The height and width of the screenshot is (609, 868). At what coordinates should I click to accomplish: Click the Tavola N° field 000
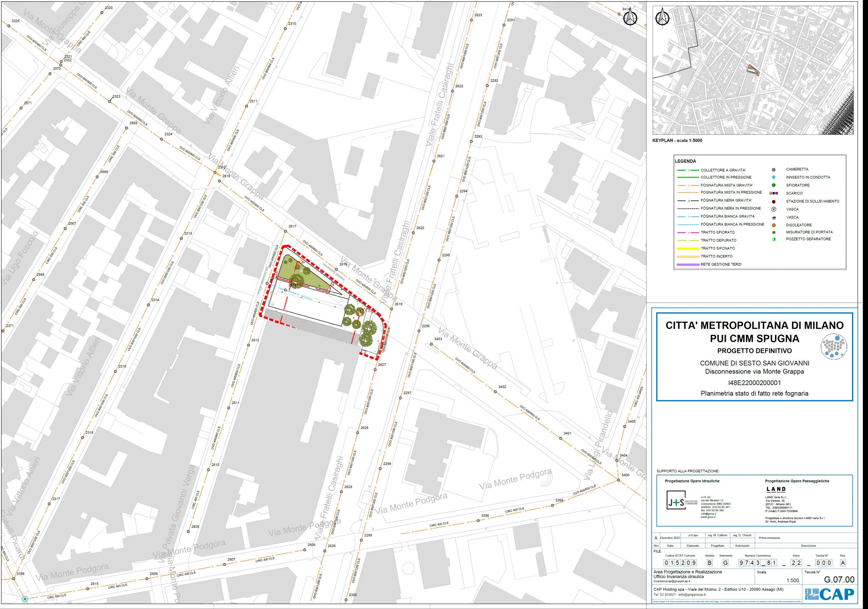click(x=823, y=563)
